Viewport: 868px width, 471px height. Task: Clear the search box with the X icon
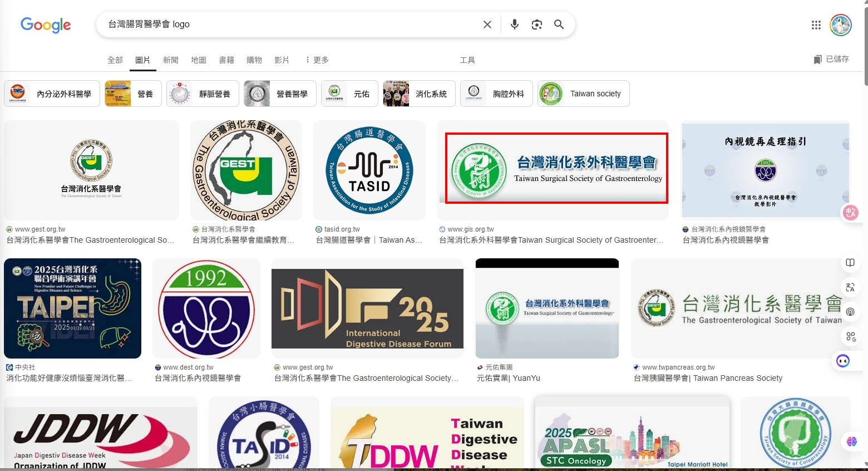click(487, 24)
